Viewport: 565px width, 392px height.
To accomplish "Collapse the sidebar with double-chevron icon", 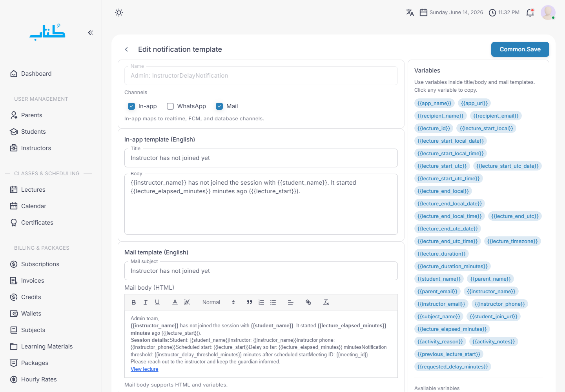I will click(x=91, y=33).
